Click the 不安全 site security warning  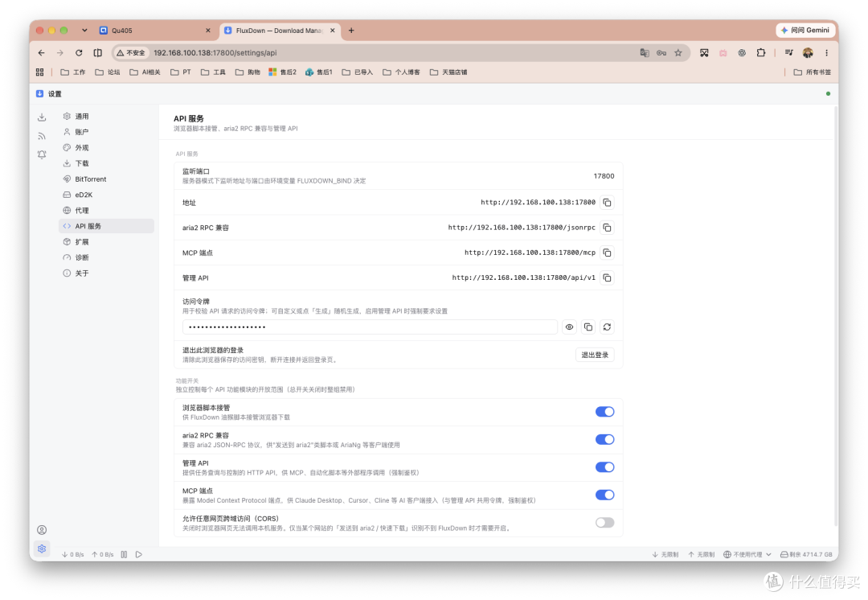coord(131,52)
